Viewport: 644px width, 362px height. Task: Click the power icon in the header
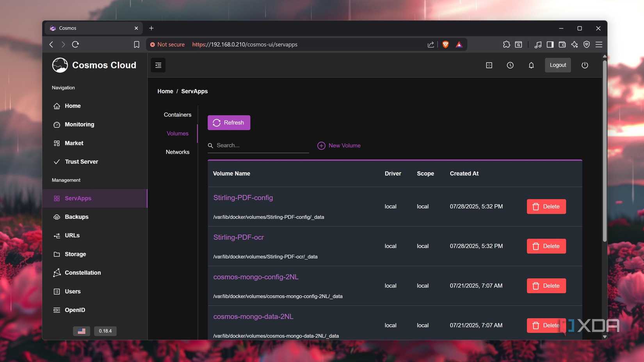pos(585,65)
